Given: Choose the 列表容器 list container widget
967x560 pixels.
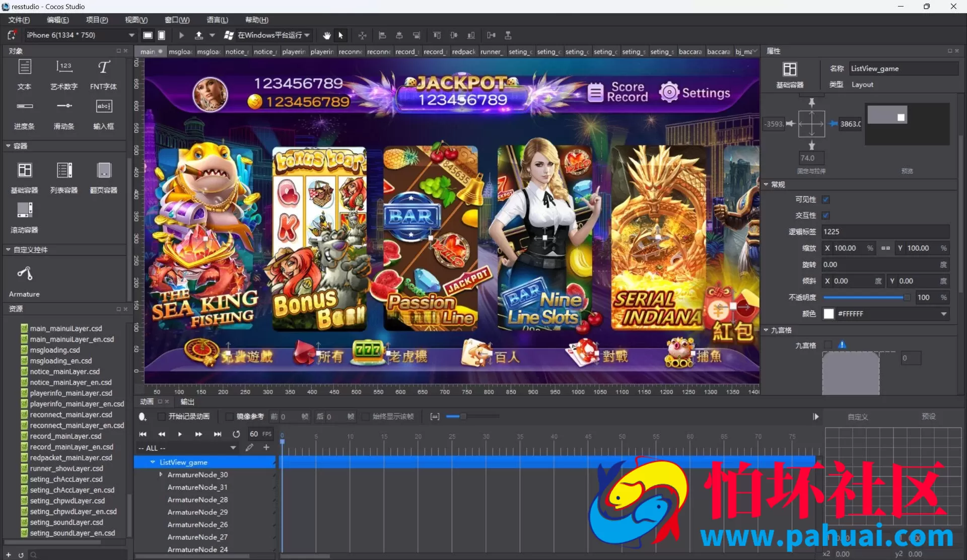Looking at the screenshot, I should [x=64, y=178].
